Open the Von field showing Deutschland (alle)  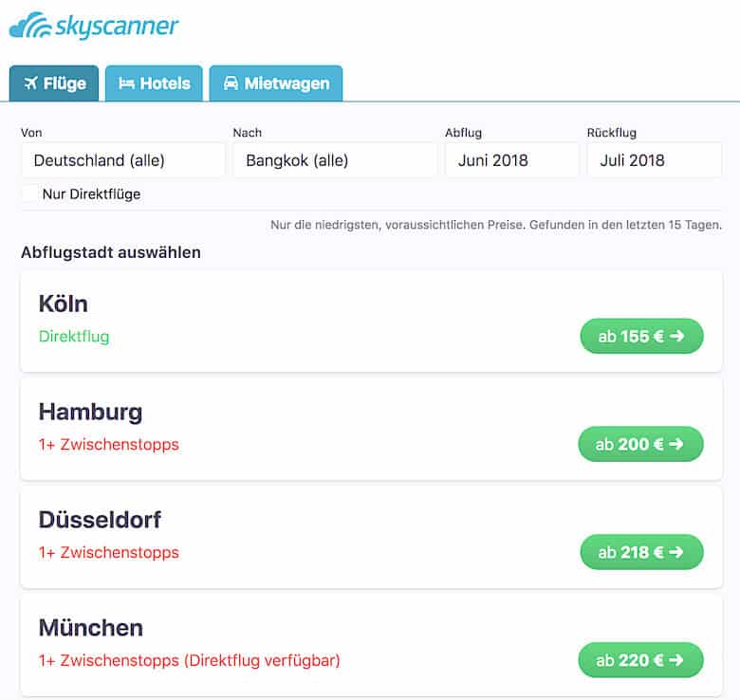point(122,160)
